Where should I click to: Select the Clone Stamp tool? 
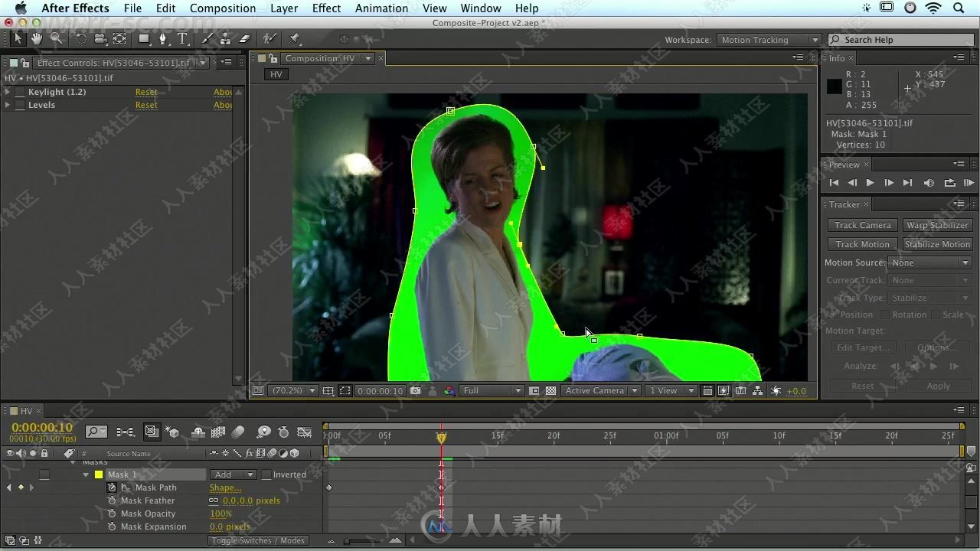[225, 38]
